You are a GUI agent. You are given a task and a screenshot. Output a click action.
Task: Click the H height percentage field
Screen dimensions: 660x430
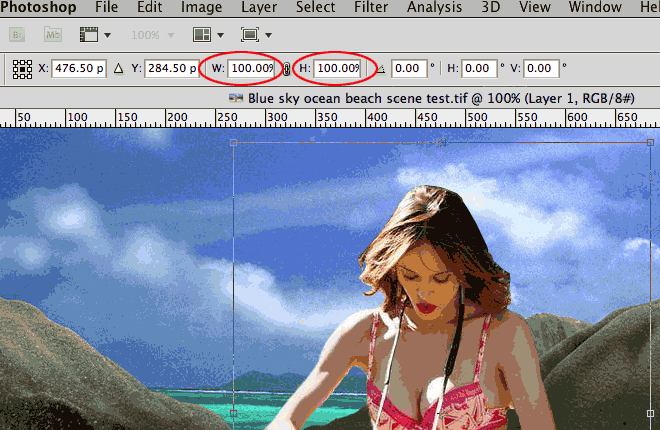[338, 68]
